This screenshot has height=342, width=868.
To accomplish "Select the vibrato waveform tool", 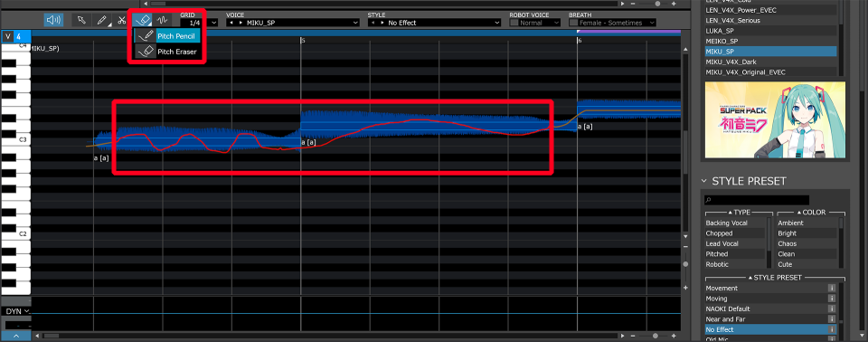I will (x=162, y=20).
